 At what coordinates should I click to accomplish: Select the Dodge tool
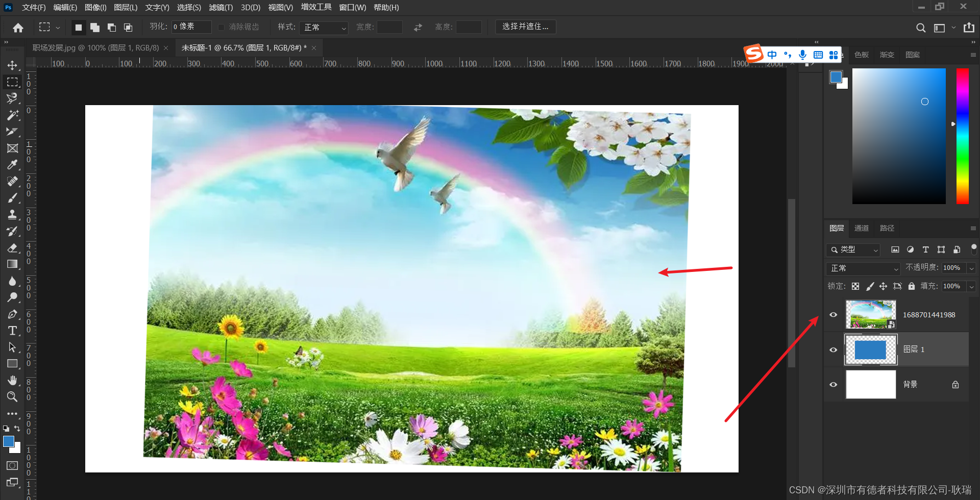tap(12, 297)
